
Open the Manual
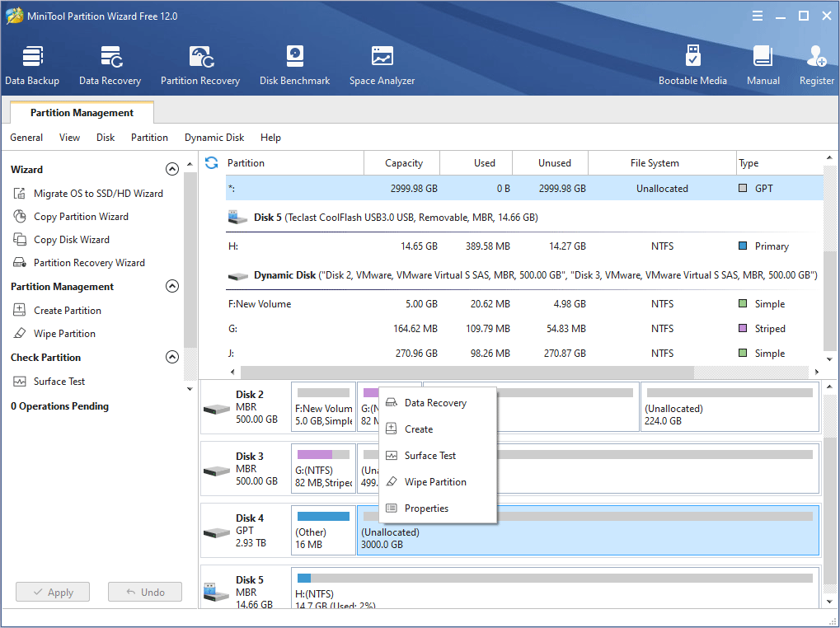point(763,65)
